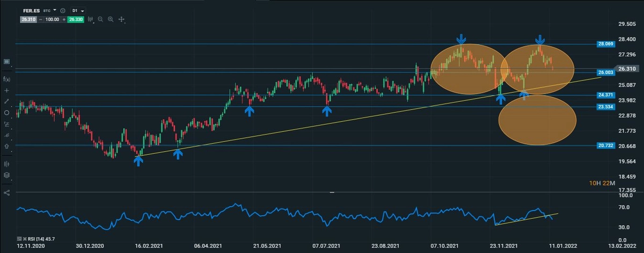Choose the circle shape drawing tool
644x253 pixels.
(x=7, y=113)
